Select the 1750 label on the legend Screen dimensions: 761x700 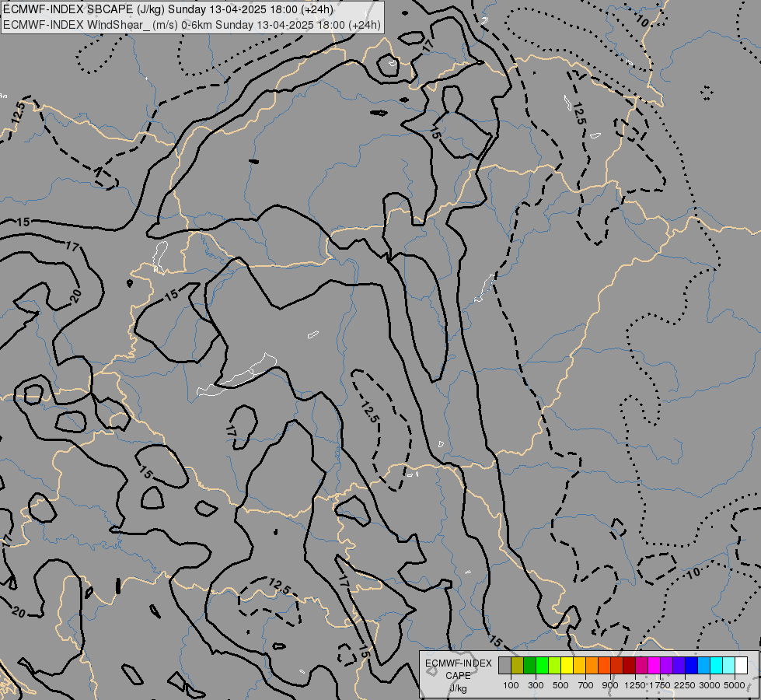pos(660,685)
